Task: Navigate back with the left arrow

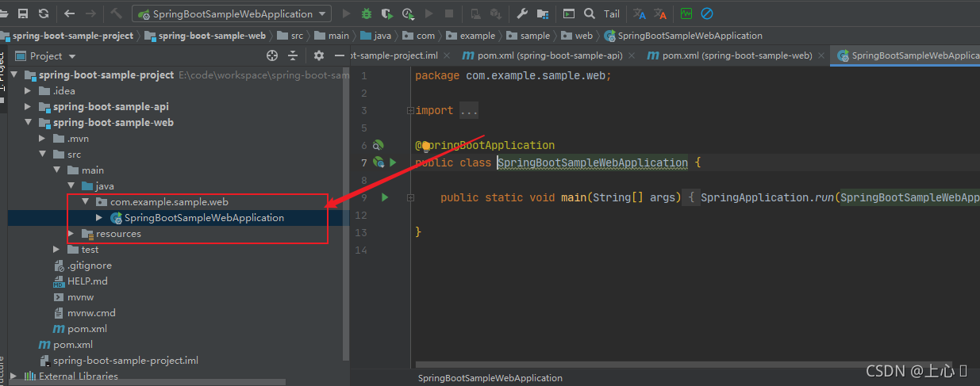Action: pyautogui.click(x=70, y=13)
